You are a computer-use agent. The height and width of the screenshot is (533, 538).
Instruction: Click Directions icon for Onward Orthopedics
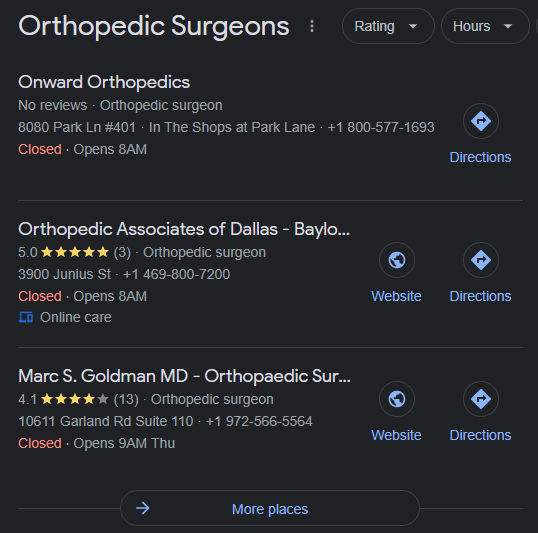pos(481,121)
